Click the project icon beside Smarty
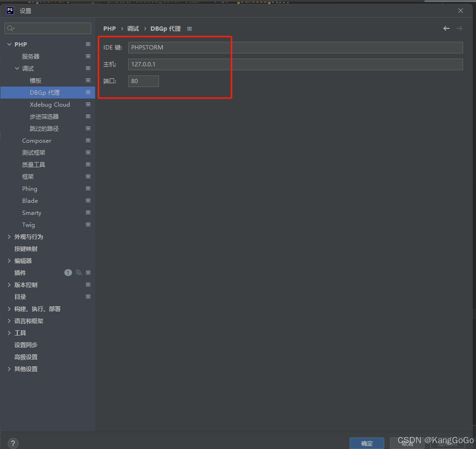 pos(88,212)
